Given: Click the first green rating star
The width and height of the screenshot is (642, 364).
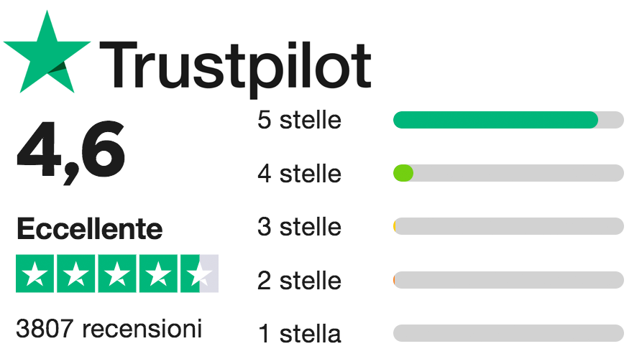Looking at the screenshot, I should (x=35, y=274).
